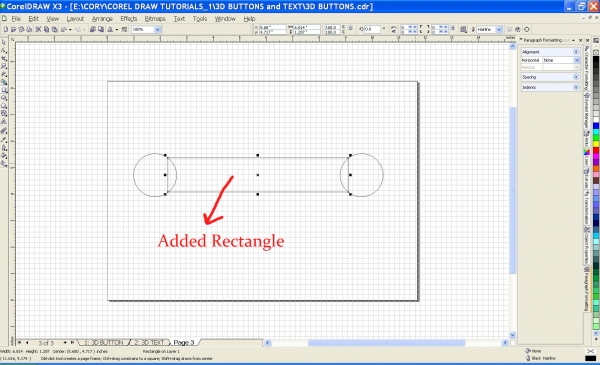The height and width of the screenshot is (365, 600).
Task: Click the Import icon in the toolbar
Action: pyautogui.click(x=93, y=29)
